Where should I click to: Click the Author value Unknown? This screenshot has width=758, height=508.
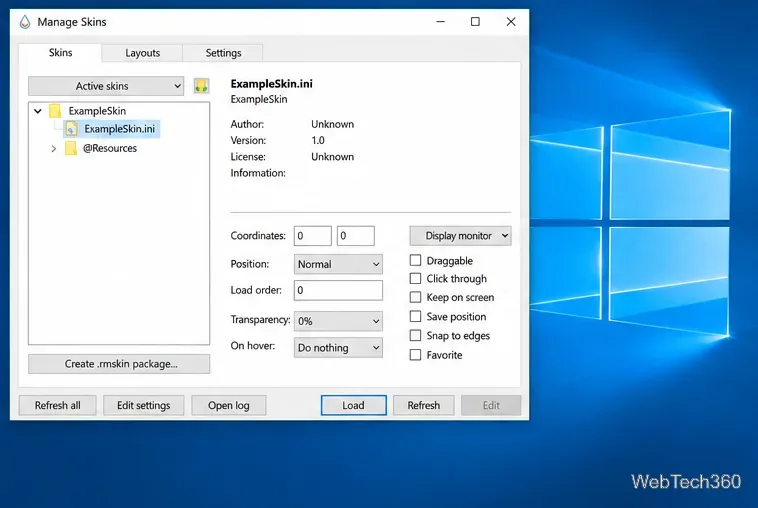point(333,124)
